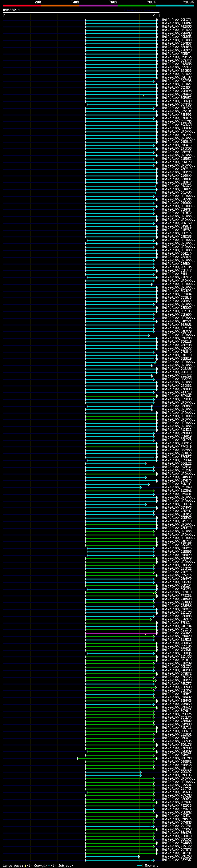Click the query end position 286
Viewport: 197px width, 868px height.
point(155,15)
